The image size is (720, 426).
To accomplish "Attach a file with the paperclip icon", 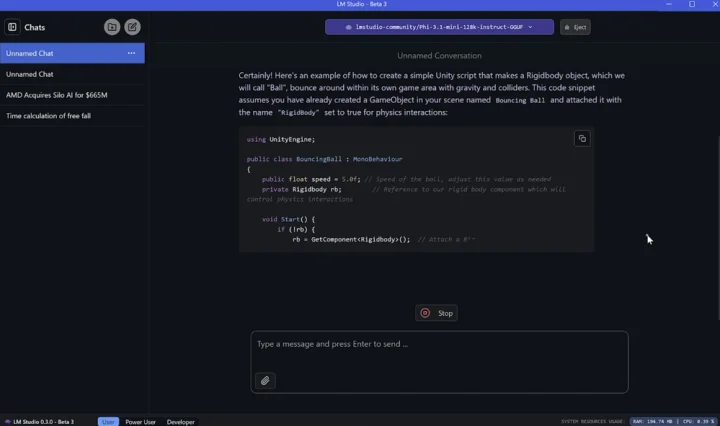I will (265, 381).
